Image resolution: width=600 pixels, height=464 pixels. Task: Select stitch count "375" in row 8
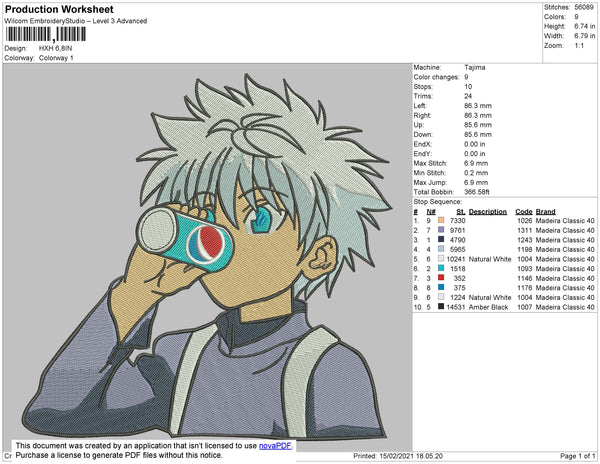[x=460, y=288]
